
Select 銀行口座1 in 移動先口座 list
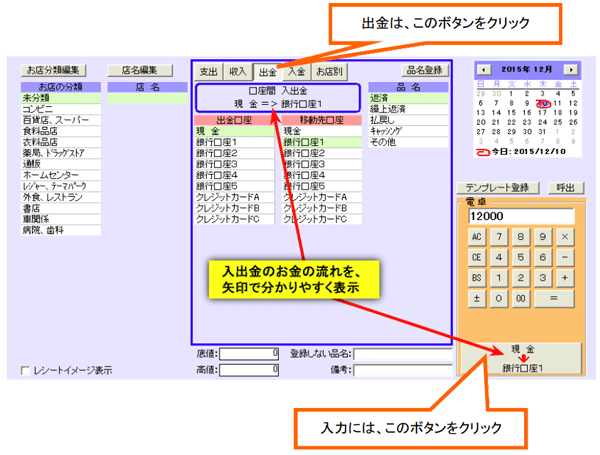point(322,142)
